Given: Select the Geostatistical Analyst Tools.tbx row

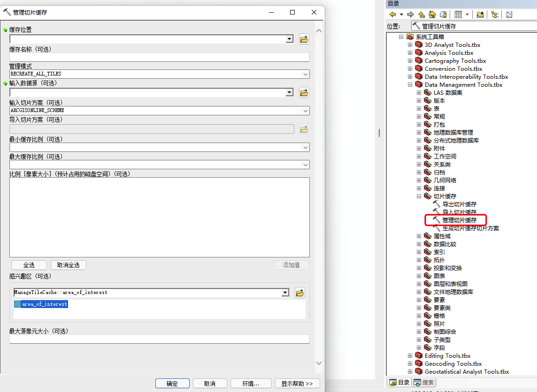Looking at the screenshot, I should click(x=462, y=371).
